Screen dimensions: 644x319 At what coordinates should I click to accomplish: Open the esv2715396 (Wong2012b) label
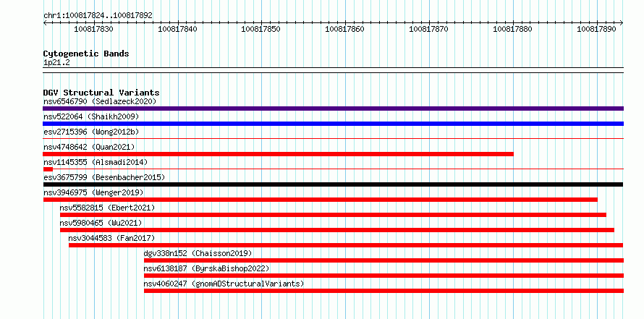91,132
